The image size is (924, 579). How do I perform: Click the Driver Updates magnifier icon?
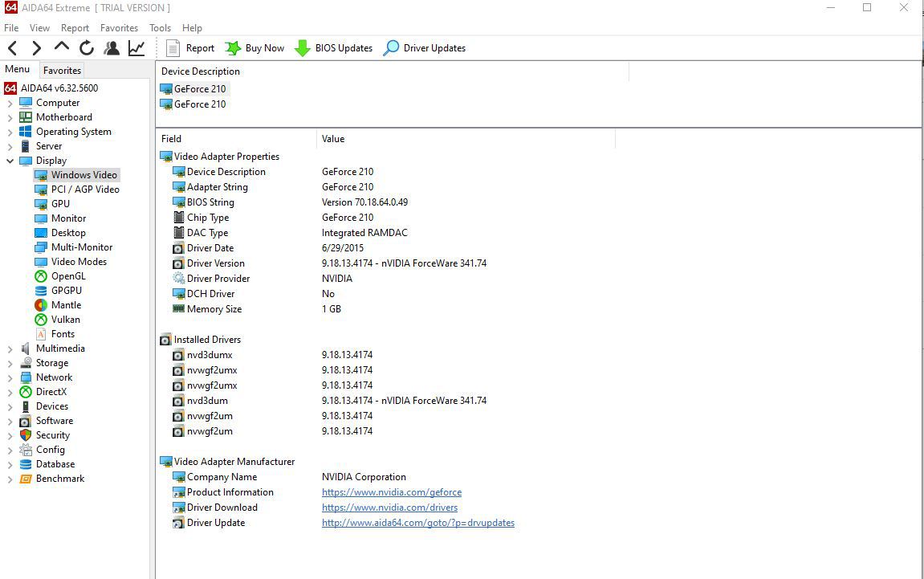click(391, 47)
